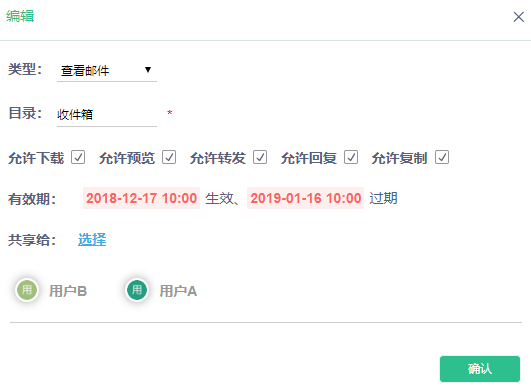Click the 类型 label
The width and height of the screenshot is (531, 388).
pyautogui.click(x=25, y=69)
